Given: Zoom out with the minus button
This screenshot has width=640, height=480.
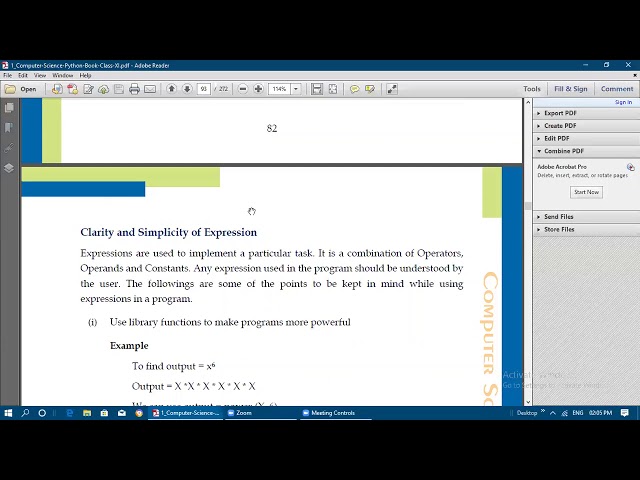Looking at the screenshot, I should click(243, 89).
